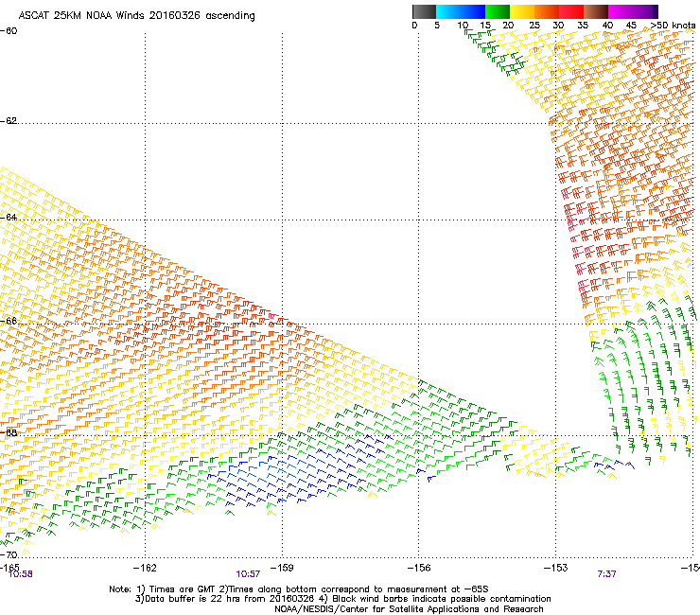
Task: Click the note line beginning 'Note: 1) Times are GMT'
Action: pos(299,589)
